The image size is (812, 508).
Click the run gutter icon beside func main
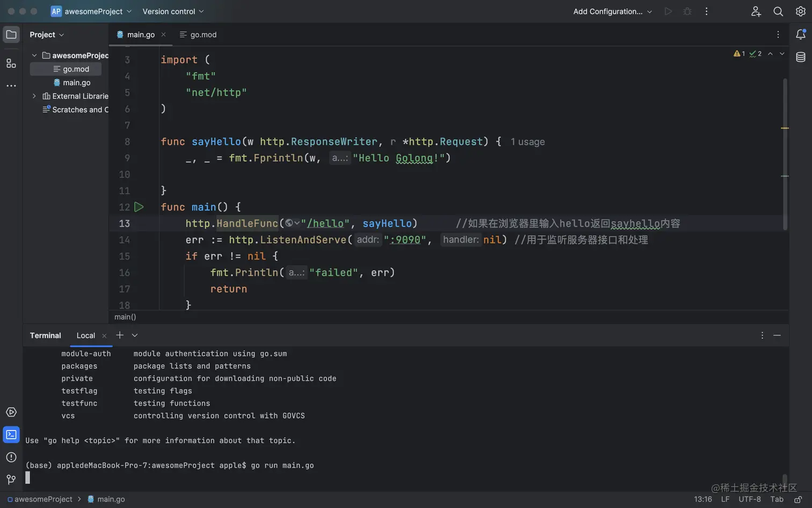pyautogui.click(x=139, y=207)
